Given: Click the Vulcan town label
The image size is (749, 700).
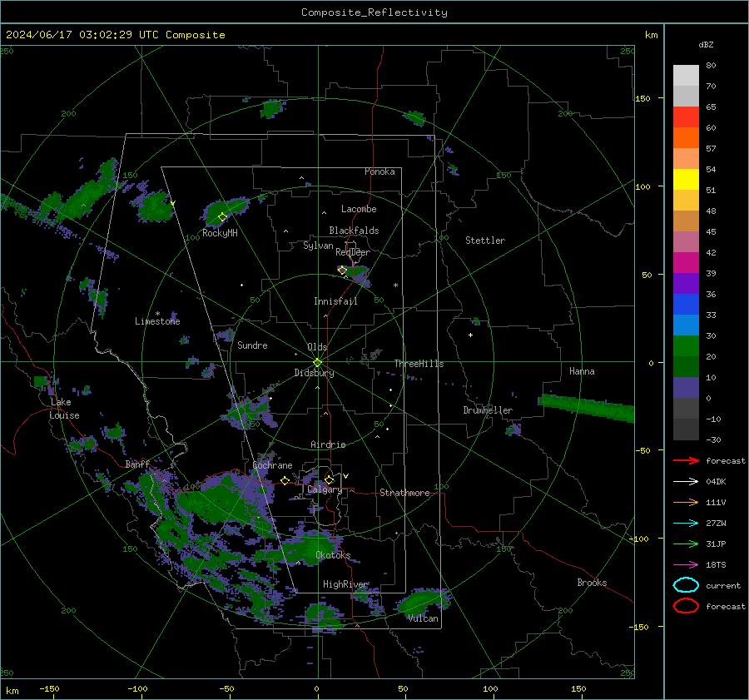Looking at the screenshot, I should (x=424, y=618).
